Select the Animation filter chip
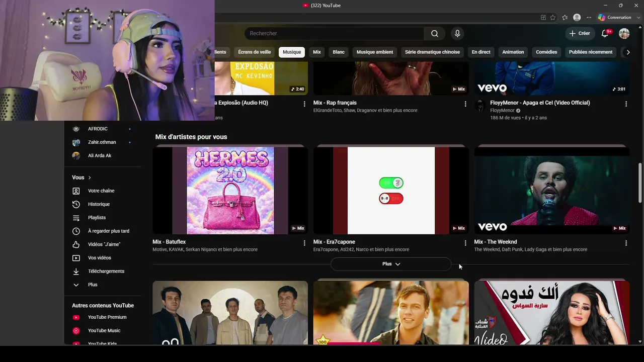 (513, 52)
